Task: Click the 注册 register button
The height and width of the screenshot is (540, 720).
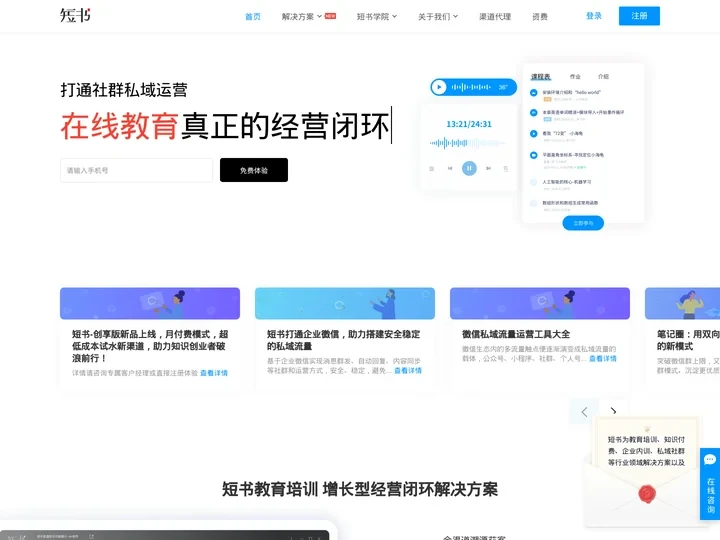Action: click(639, 16)
